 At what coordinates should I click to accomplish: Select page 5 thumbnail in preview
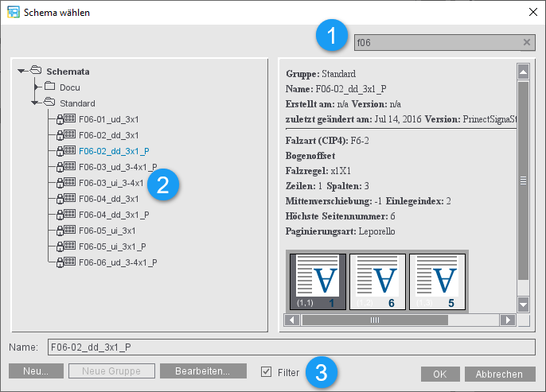(438, 281)
